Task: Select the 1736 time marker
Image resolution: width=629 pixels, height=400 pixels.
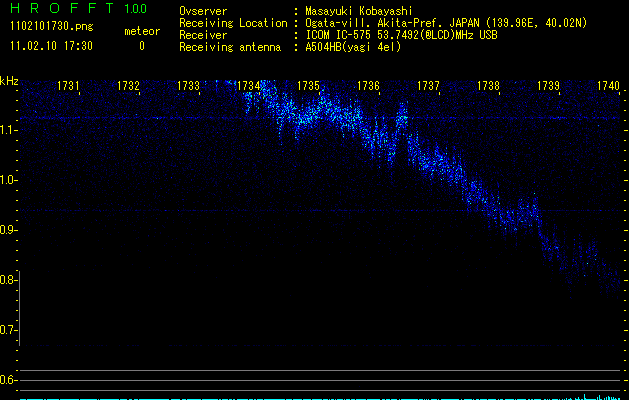Action: point(368,86)
